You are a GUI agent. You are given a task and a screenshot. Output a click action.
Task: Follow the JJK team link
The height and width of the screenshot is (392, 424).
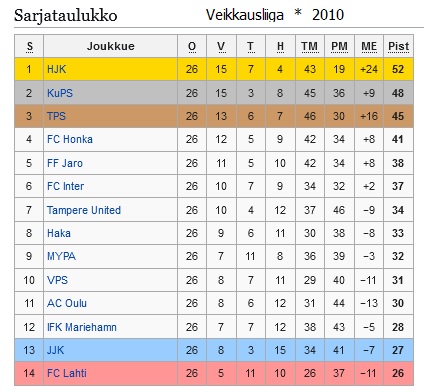click(55, 350)
